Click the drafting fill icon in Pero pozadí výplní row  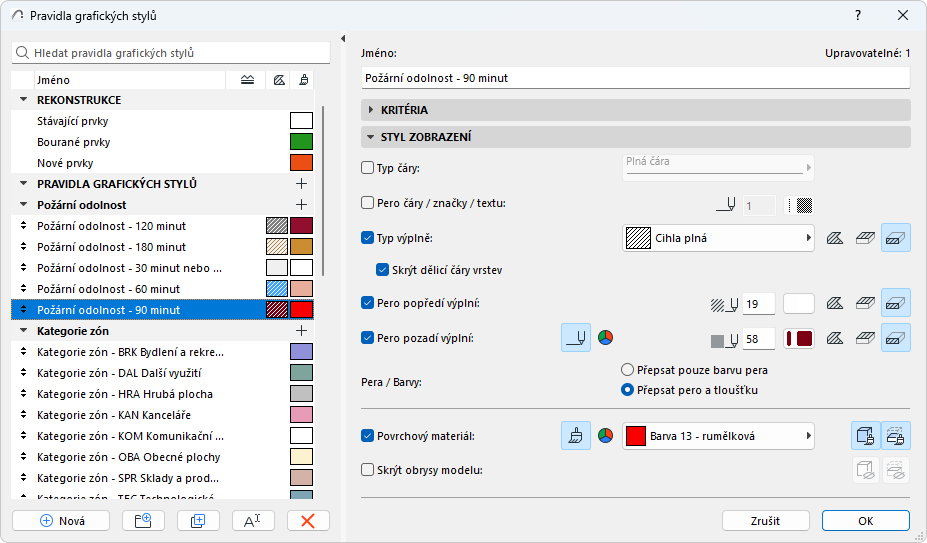[866, 338]
